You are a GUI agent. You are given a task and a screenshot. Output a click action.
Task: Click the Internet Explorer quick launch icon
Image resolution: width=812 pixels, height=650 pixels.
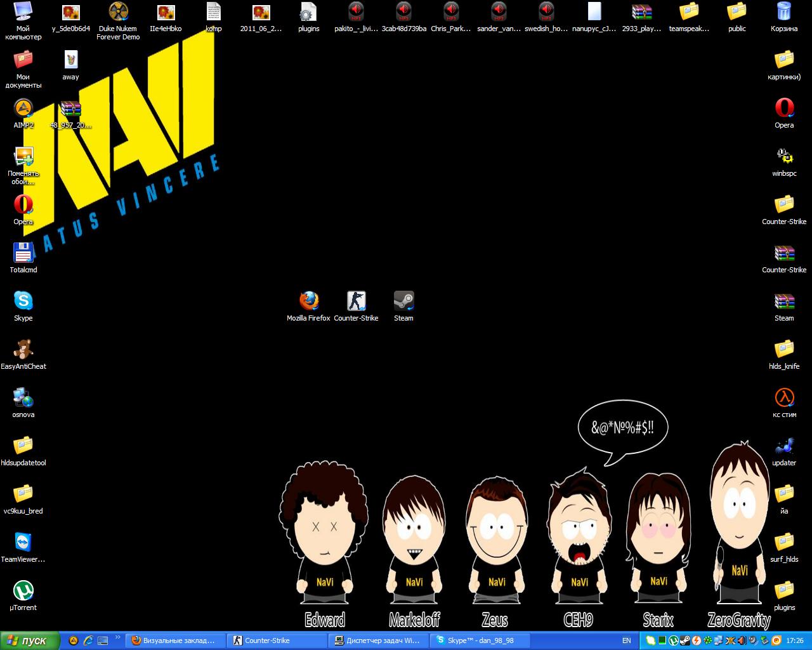click(88, 640)
